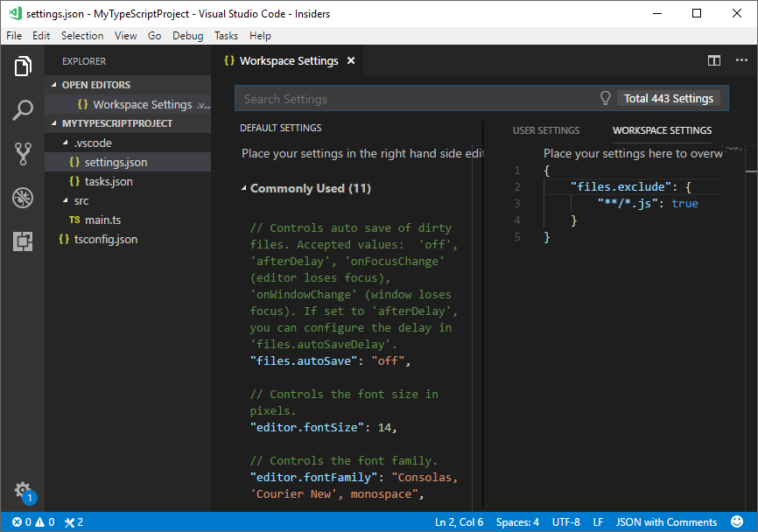This screenshot has height=532, width=758.
Task: Open main.ts in the explorer
Action: (102, 220)
